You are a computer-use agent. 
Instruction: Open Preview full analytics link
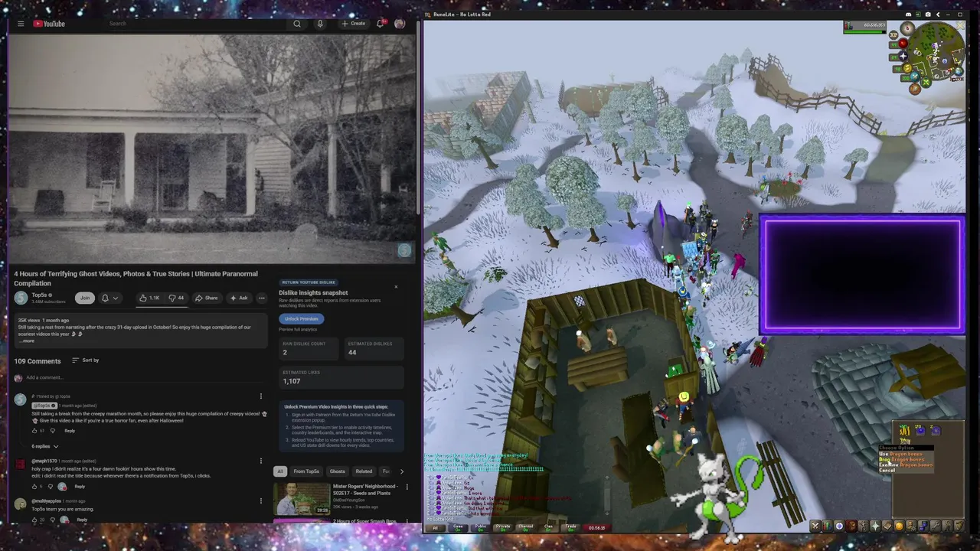[x=298, y=329]
